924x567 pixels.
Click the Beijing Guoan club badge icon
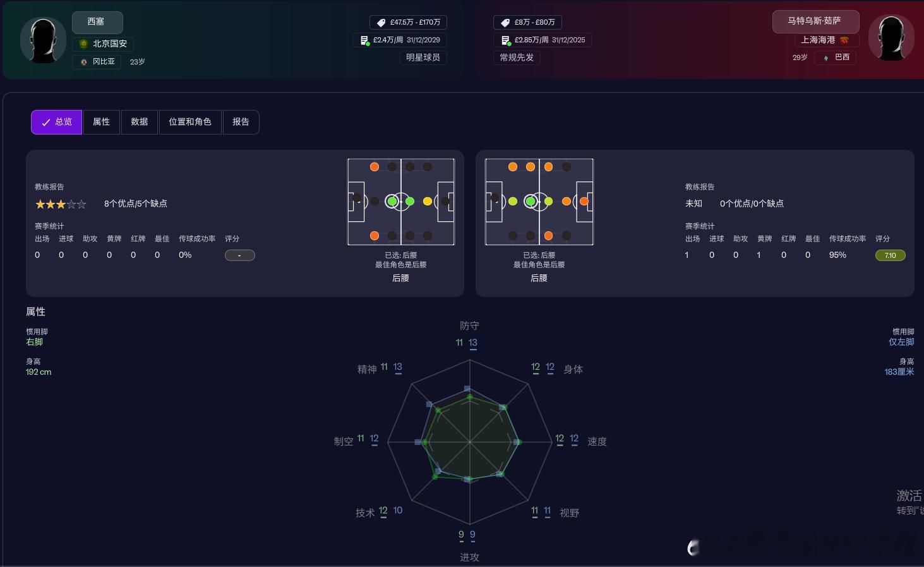click(85, 44)
